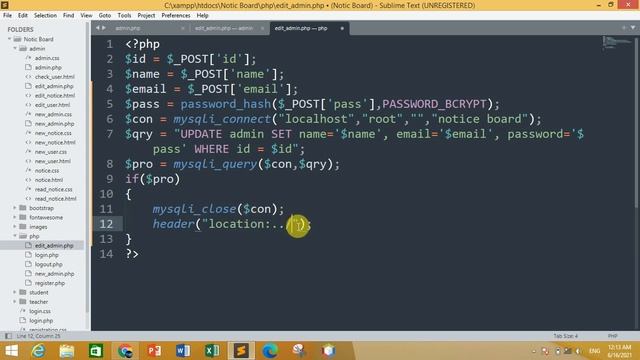Expand the images folder

point(15,227)
